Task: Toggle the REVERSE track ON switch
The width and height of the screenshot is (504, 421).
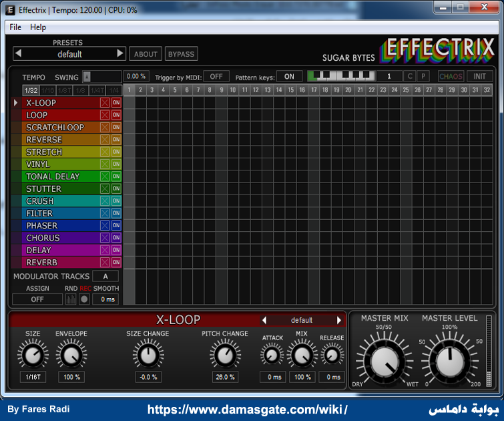Action: point(116,140)
